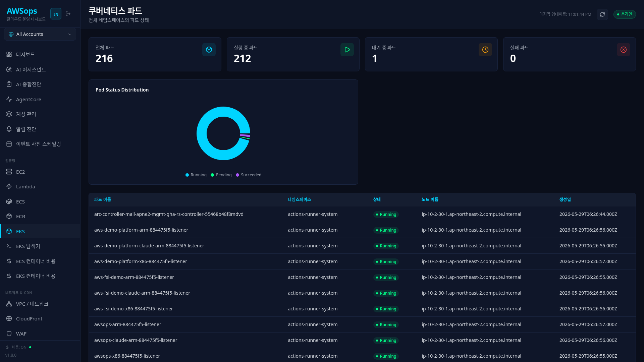Select pod arc-controller-mall-apne2-mgmt-gha-rs-controller-55468b48f8mdvd
Screen dimensions: 644x362
[x=362, y=214]
